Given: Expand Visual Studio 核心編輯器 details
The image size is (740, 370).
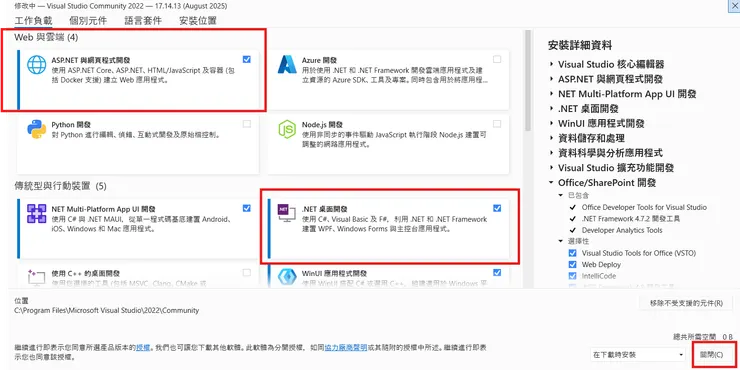Looking at the screenshot, I should (551, 64).
